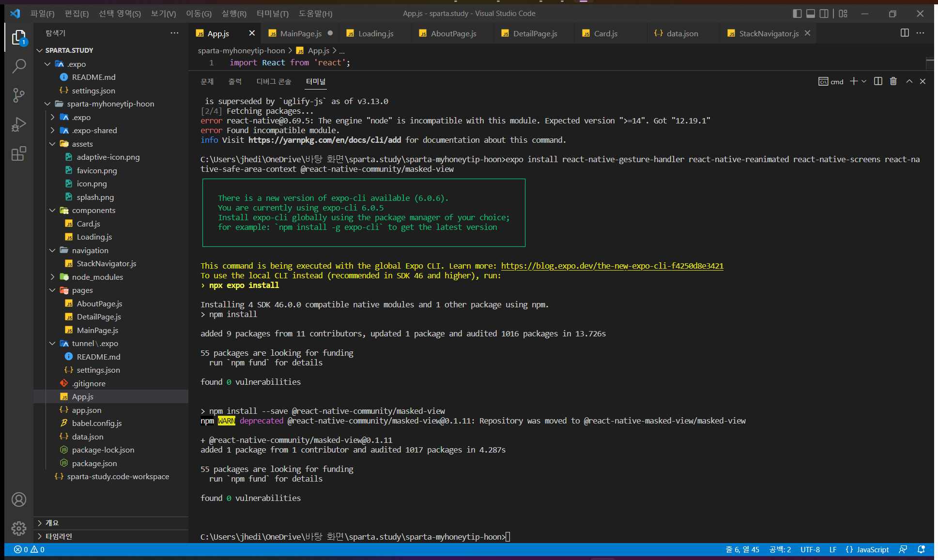This screenshot has width=938, height=560.
Task: Expand the 개요 section
Action: click(111, 523)
